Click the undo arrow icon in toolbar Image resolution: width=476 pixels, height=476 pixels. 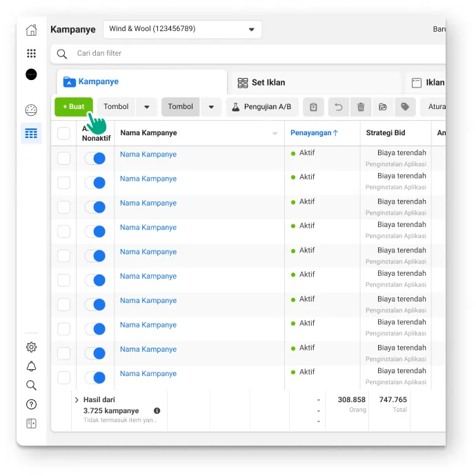(x=338, y=107)
